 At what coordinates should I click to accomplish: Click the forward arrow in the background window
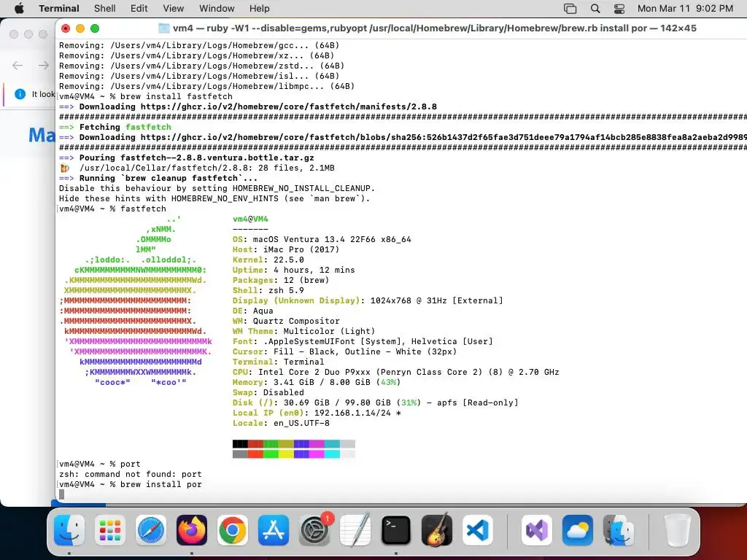click(44, 65)
